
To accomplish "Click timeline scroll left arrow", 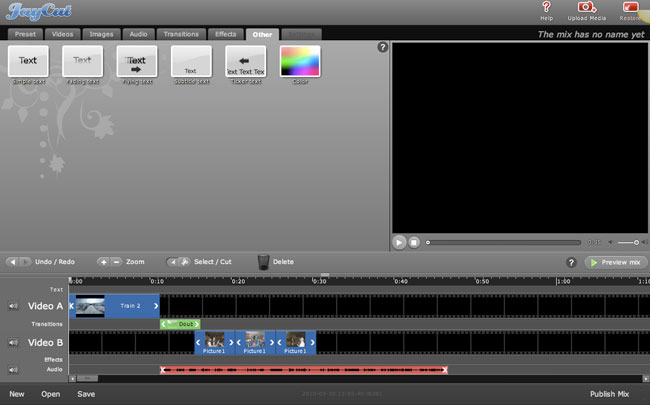I will click(73, 378).
